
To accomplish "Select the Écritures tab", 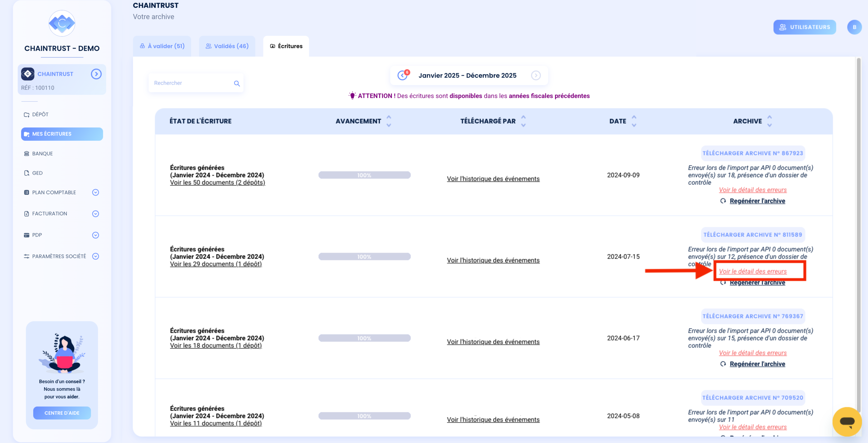I will [x=286, y=46].
